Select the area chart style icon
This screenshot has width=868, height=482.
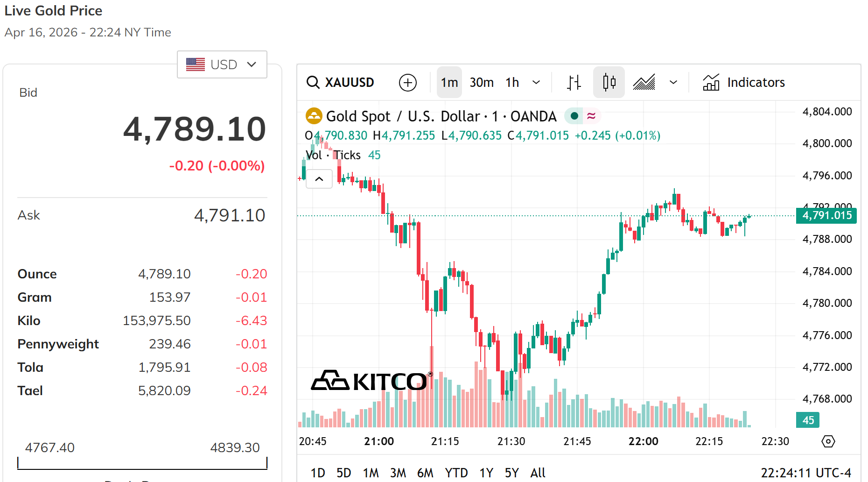[644, 83]
